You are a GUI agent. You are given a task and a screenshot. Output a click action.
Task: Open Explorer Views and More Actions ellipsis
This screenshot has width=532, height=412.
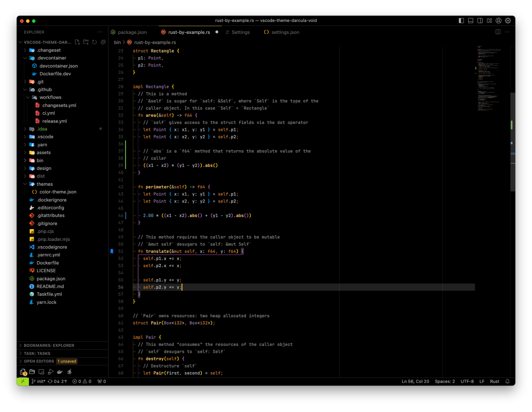(100, 32)
